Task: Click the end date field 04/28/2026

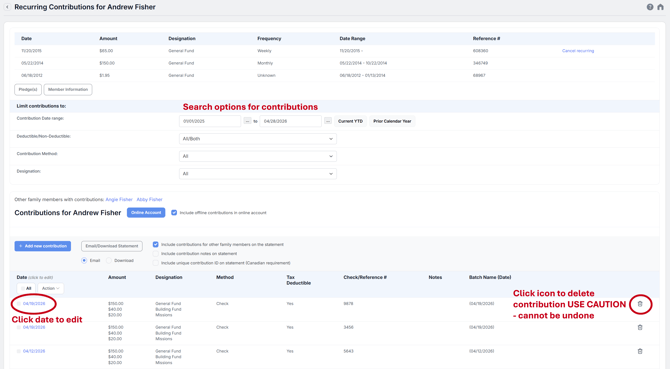Action: tap(291, 121)
